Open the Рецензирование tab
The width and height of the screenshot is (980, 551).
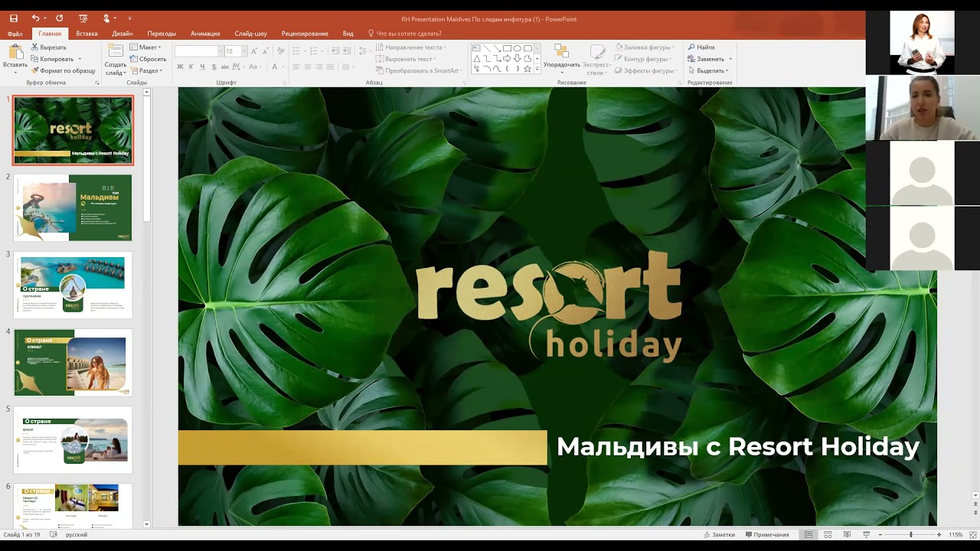click(305, 34)
